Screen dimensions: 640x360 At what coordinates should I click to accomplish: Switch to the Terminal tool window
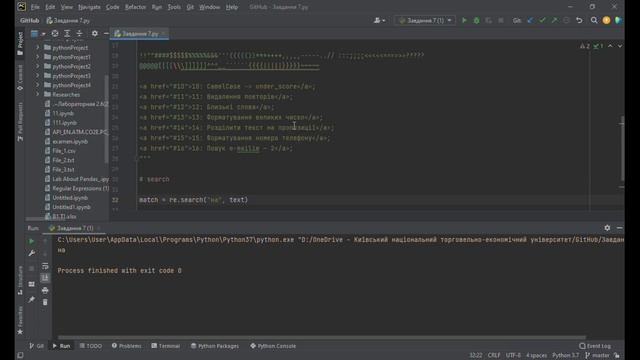[165, 346]
